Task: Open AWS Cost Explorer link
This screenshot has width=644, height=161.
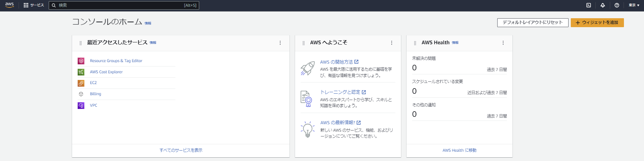Action: [106, 72]
